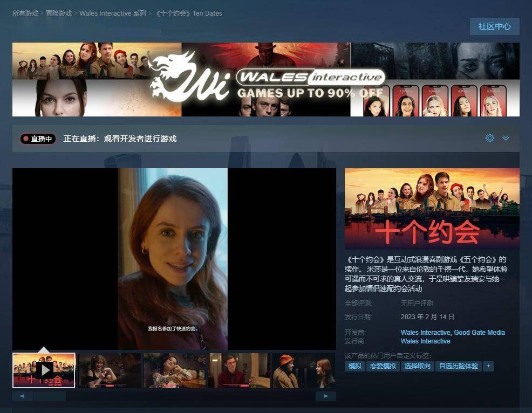
Task: Open the publisher Wales Interactive link
Action: tap(426, 341)
